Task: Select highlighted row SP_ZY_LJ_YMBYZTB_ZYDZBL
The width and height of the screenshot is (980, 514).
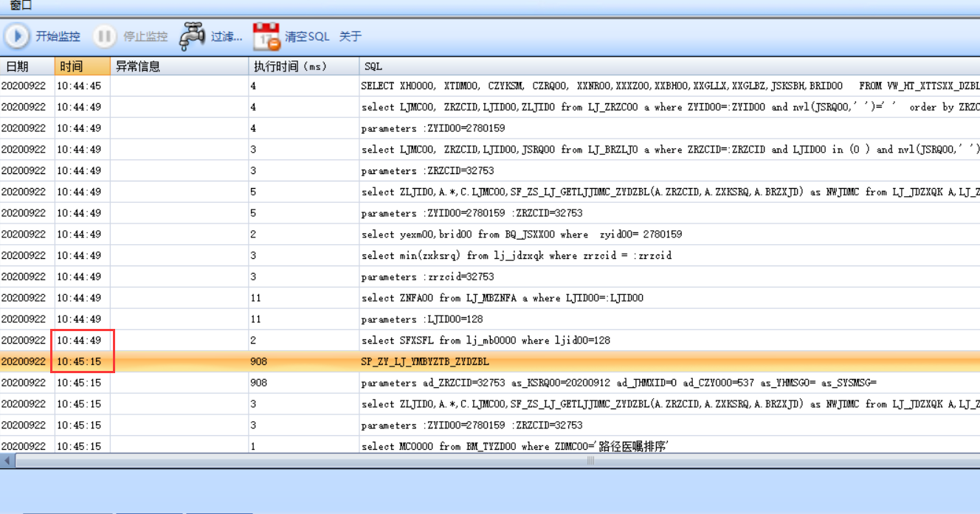Action: pos(490,362)
